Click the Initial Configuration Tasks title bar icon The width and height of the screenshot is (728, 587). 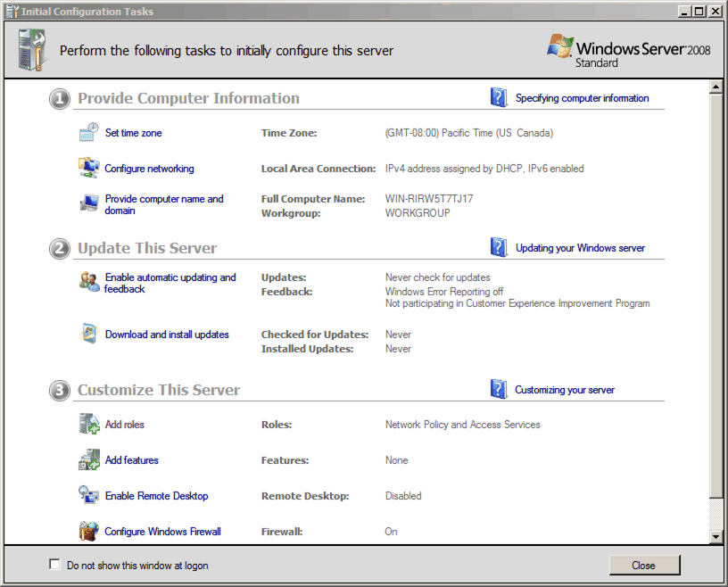point(12,11)
